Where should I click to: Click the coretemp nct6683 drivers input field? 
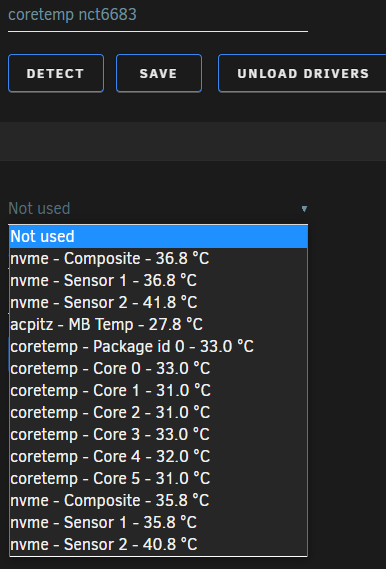click(x=158, y=16)
